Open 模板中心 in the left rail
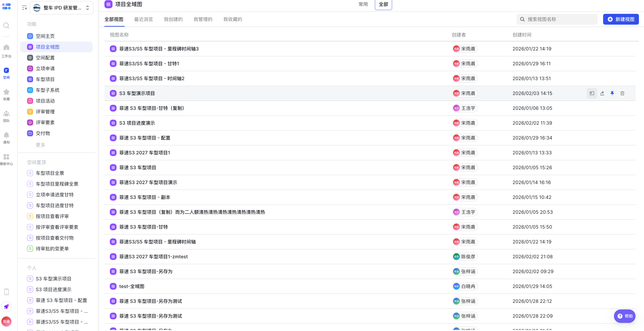 click(6, 159)
